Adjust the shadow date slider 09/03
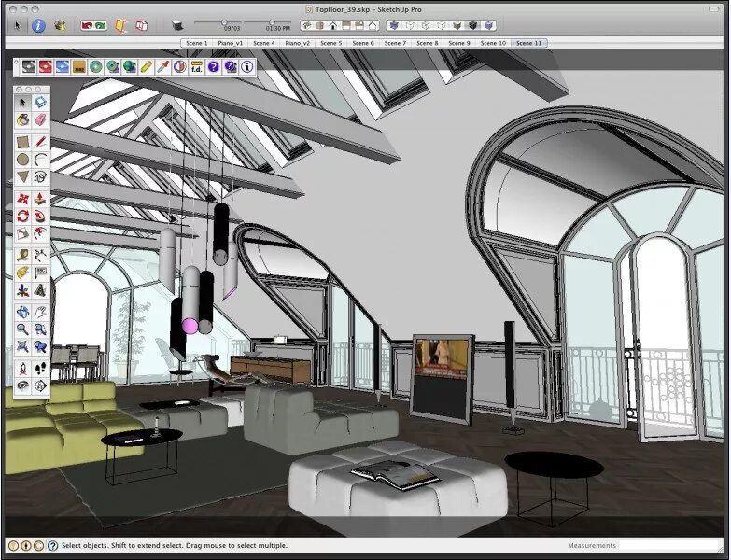Viewport: 731px width, 560px height. coord(224,22)
